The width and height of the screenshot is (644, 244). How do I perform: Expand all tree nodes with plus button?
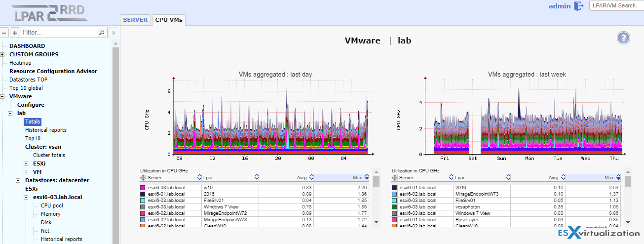coord(15,33)
